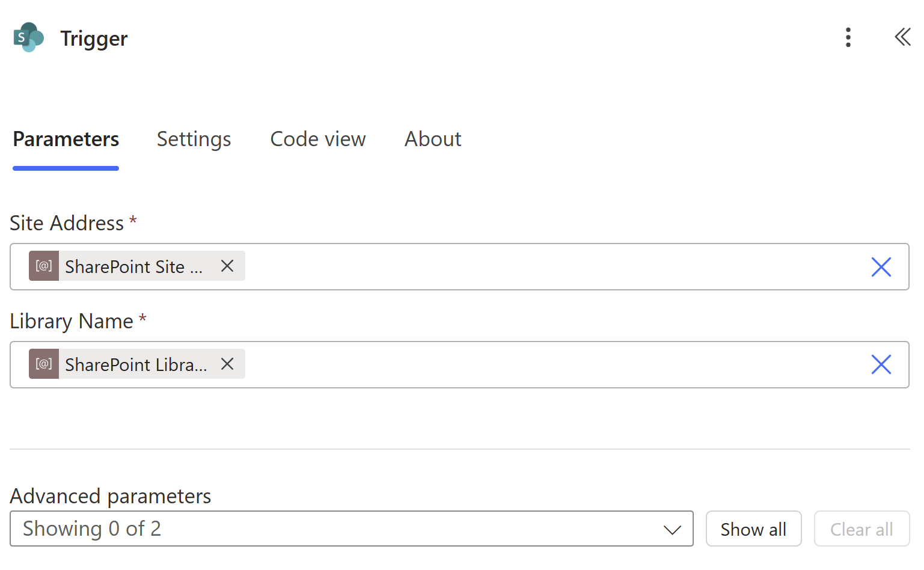924x570 pixels.
Task: Expand the Advanced parameters dropdown
Action: pyautogui.click(x=352, y=529)
